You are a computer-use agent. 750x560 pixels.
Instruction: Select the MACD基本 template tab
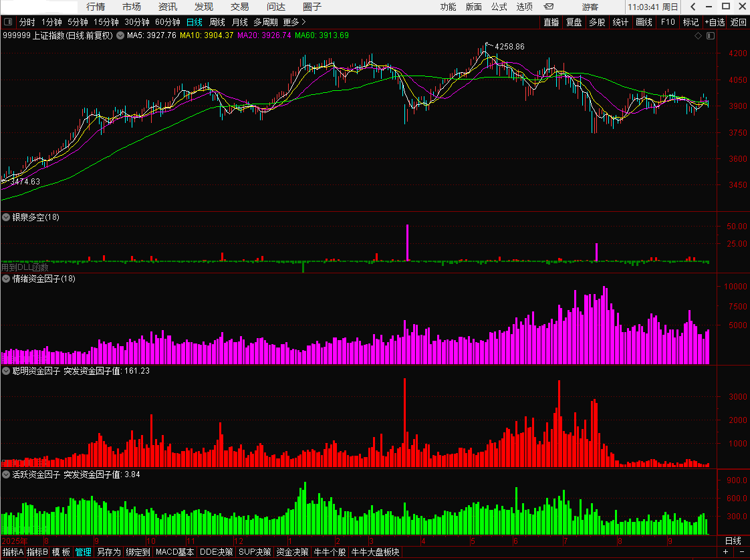[175, 552]
